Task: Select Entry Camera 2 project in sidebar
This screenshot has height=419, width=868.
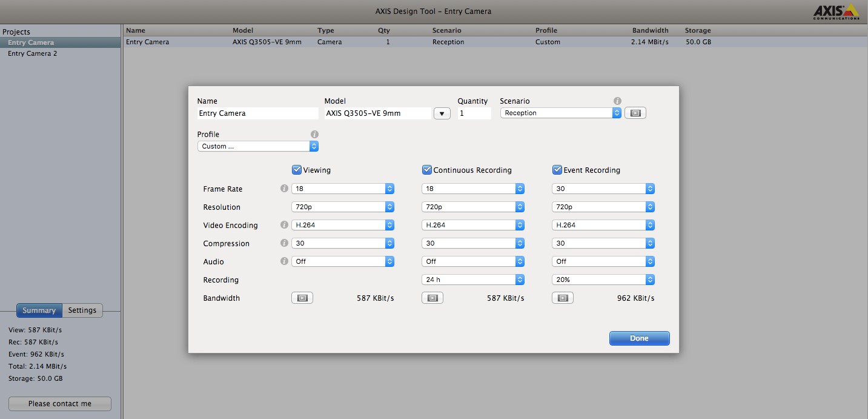Action: (x=61, y=53)
